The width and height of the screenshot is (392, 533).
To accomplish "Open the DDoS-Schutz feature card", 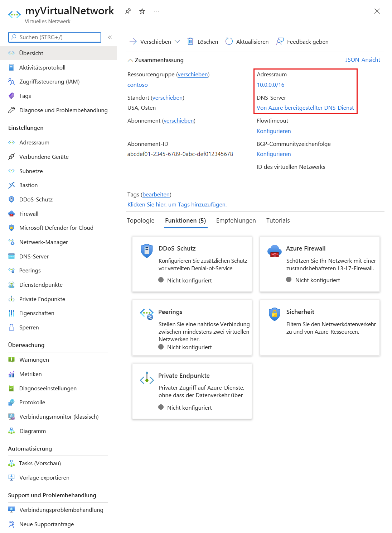I will click(x=192, y=264).
